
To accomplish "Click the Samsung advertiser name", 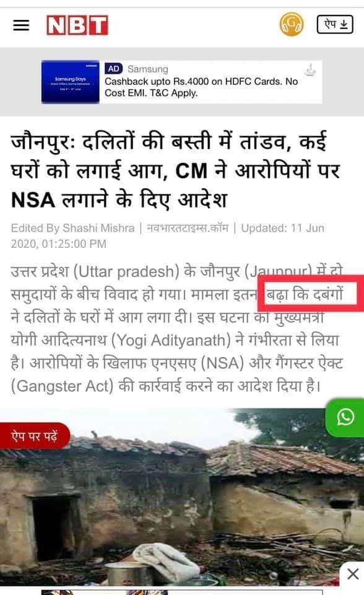I will tap(147, 69).
